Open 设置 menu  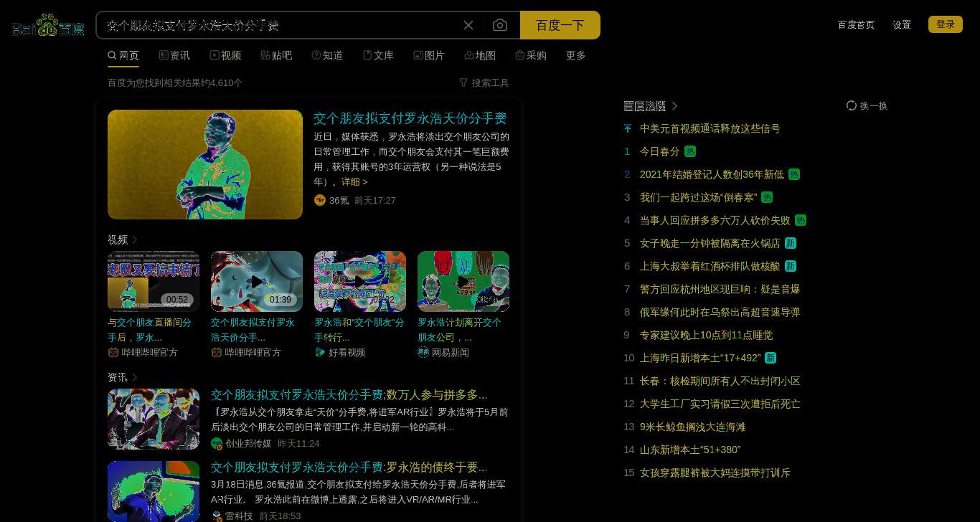point(902,24)
